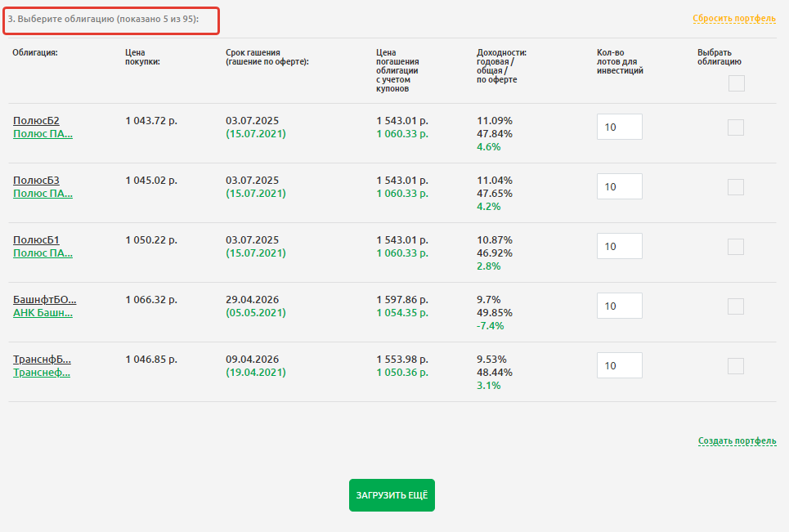This screenshot has width=789, height=532.
Task: Click the ЗАГРУЗИТЬ ЕЩЁ button
Action: (x=392, y=495)
